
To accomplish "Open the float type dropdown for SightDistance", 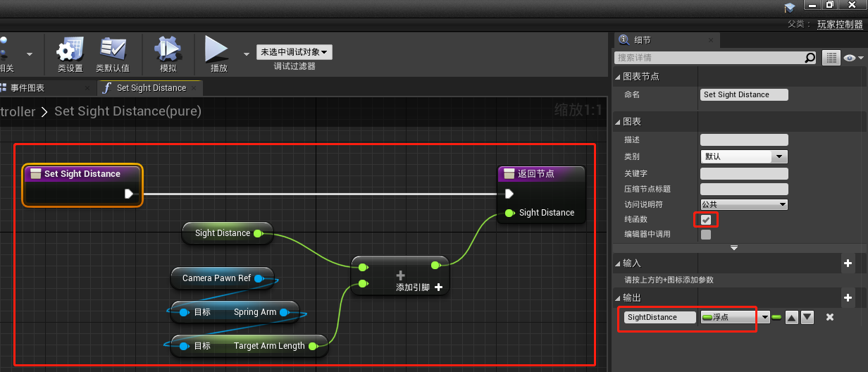I will pyautogui.click(x=735, y=317).
